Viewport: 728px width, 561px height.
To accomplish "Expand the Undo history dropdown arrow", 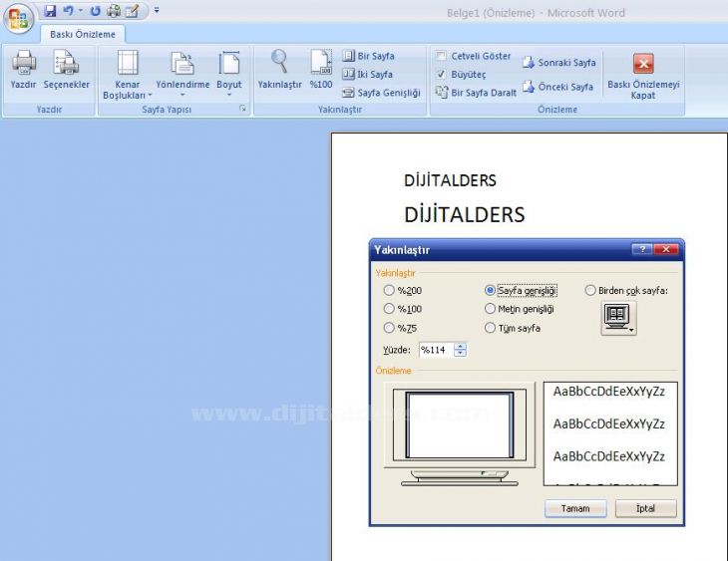I will [81, 11].
